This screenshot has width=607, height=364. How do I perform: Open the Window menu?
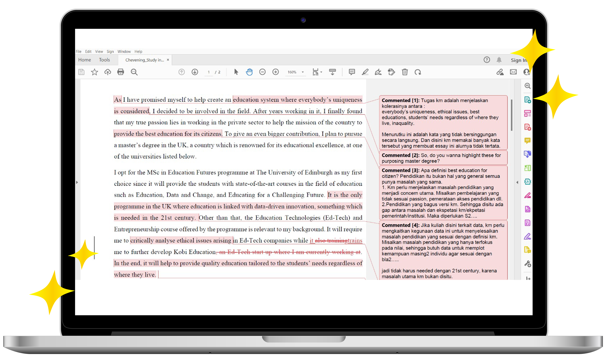tap(124, 51)
